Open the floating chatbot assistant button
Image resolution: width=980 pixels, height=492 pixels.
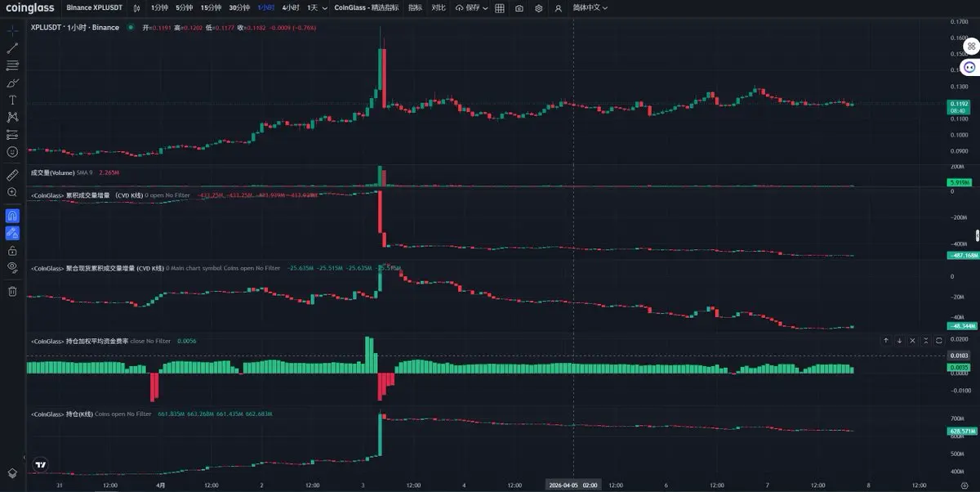tap(969, 67)
